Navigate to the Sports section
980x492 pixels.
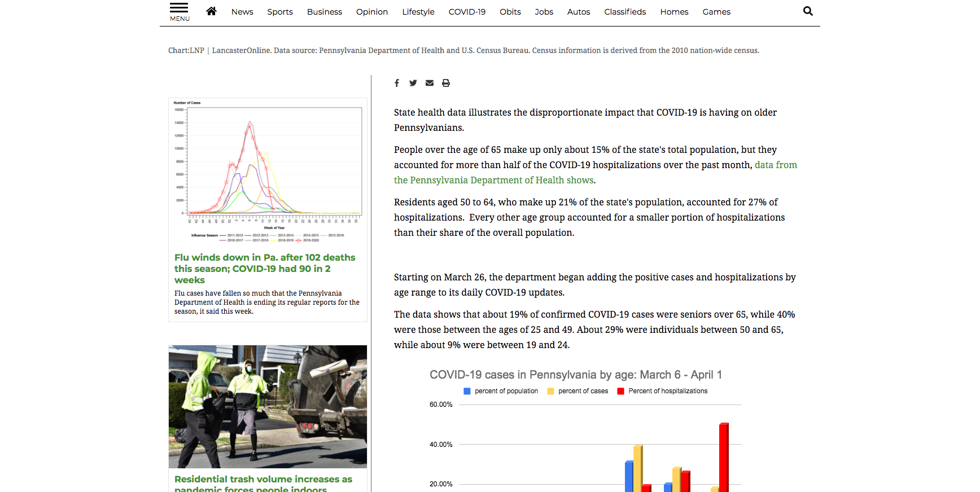tap(279, 12)
